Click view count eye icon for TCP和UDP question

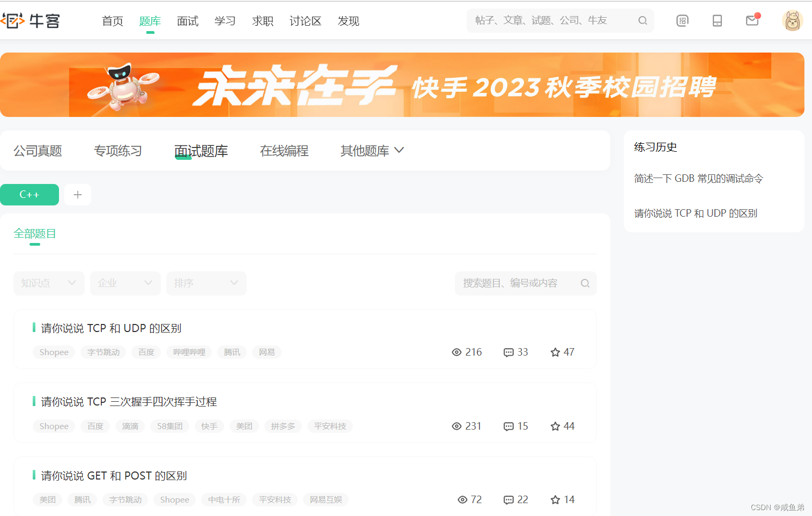(x=456, y=352)
